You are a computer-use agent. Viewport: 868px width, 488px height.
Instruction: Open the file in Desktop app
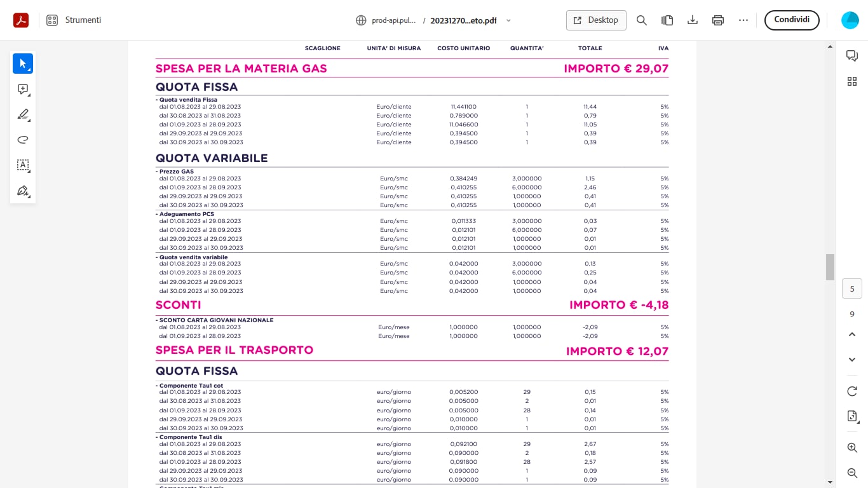tap(595, 20)
